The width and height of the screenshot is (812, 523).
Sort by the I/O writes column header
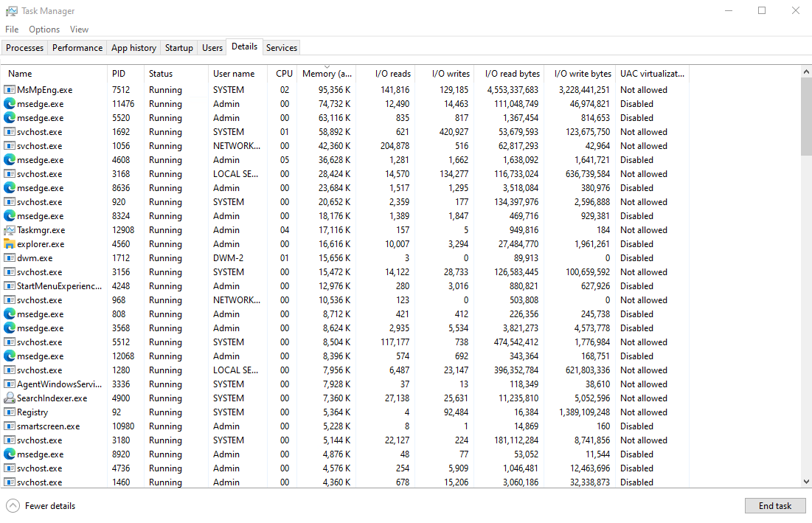tap(444, 74)
